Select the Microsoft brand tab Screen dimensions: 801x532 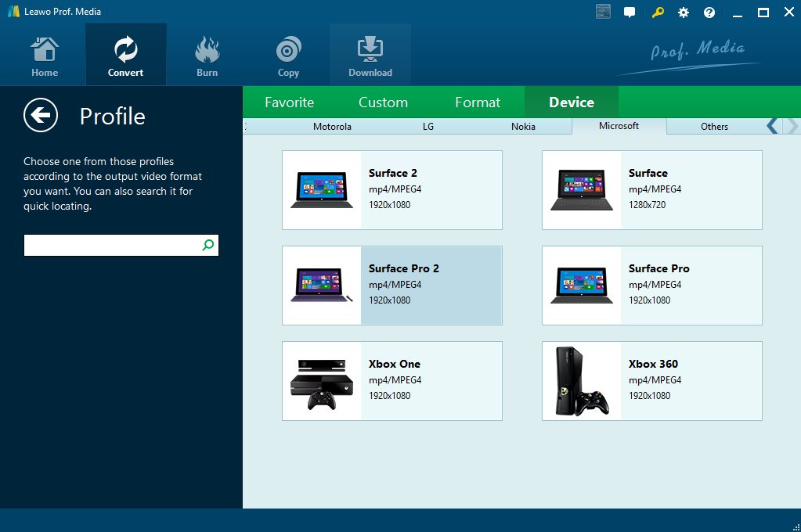(x=619, y=126)
